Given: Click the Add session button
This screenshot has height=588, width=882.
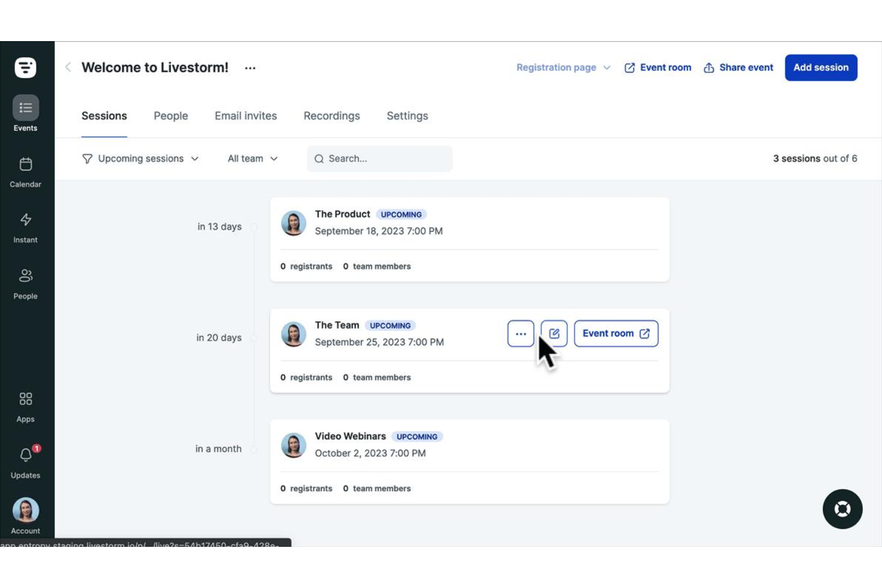Looking at the screenshot, I should pyautogui.click(x=821, y=67).
